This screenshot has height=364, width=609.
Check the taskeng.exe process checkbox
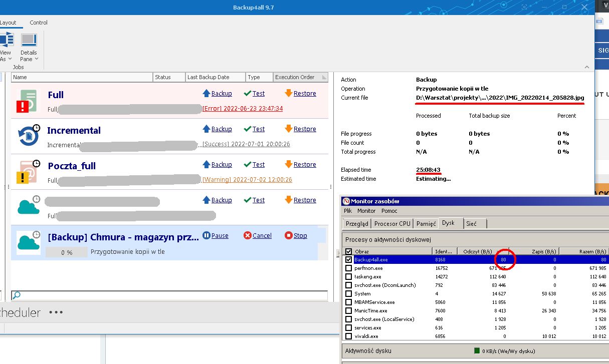(x=349, y=277)
